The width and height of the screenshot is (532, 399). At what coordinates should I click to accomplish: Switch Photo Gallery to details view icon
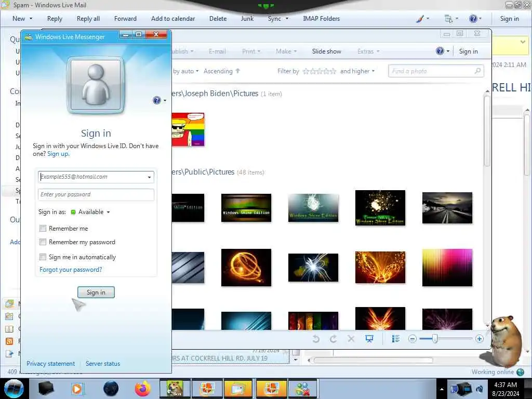click(395, 339)
